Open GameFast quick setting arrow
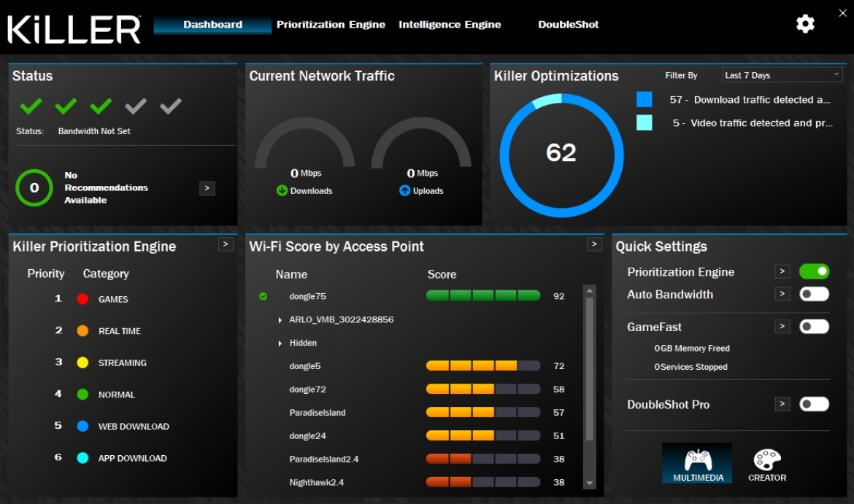 pyautogui.click(x=782, y=327)
